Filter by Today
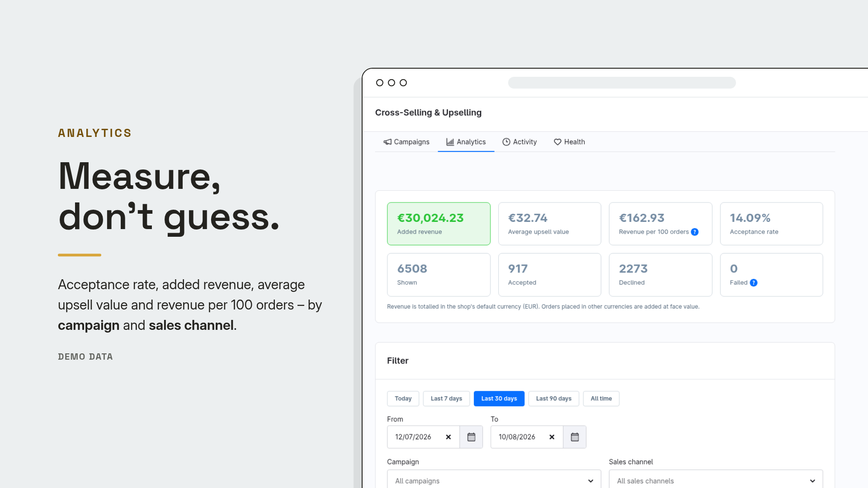This screenshot has height=488, width=868. pyautogui.click(x=403, y=399)
